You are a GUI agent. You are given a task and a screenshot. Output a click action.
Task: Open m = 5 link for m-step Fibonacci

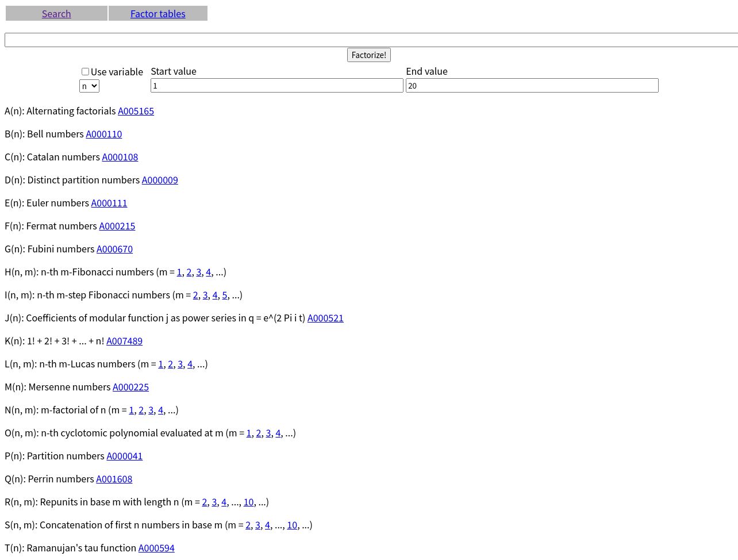pyautogui.click(x=225, y=295)
